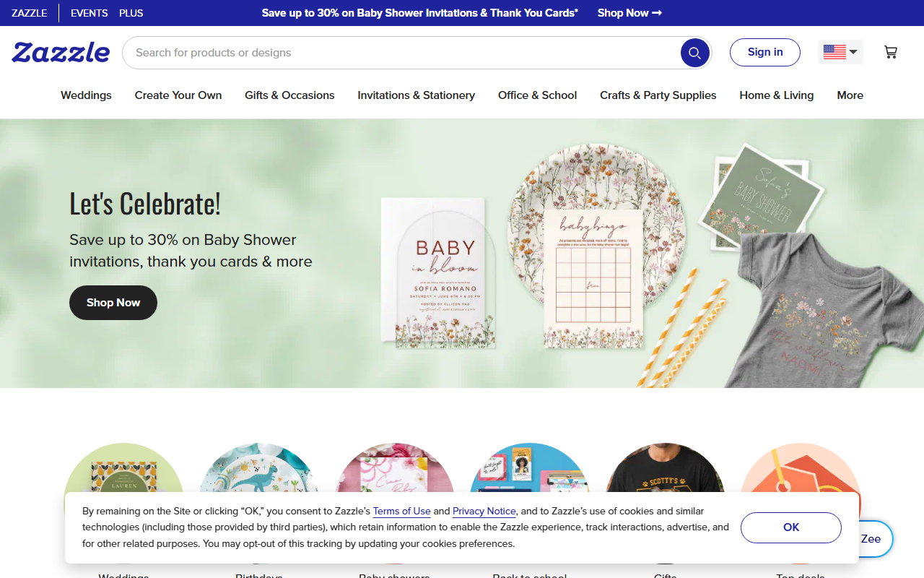
Task: Click the Let's Celebrate! heading
Action: click(x=145, y=204)
